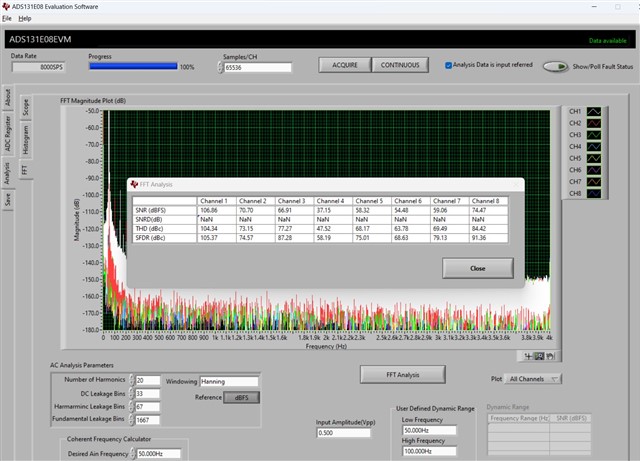Select the CH7 legend trace icon
Viewport: 640px width, 461px height.
[594, 182]
